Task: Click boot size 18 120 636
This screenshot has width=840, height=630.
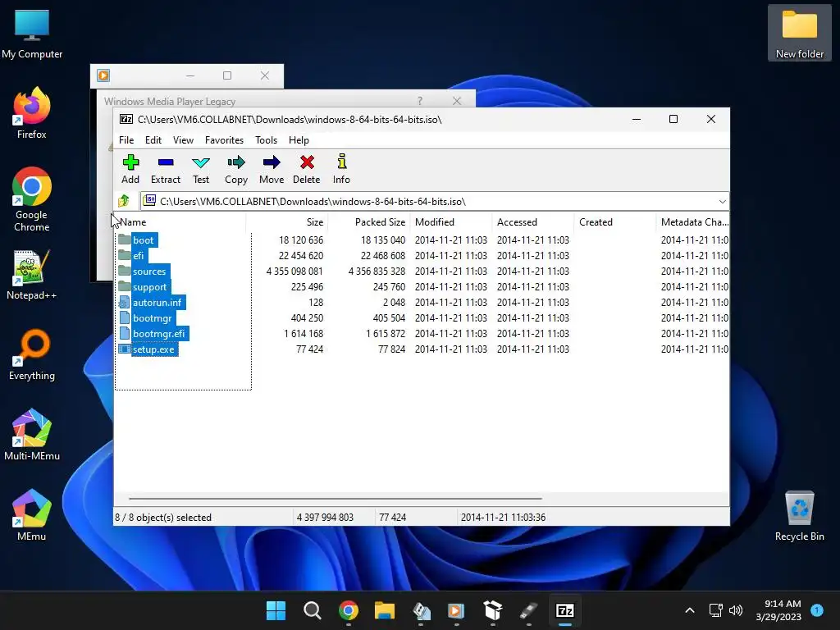Action: [x=301, y=240]
